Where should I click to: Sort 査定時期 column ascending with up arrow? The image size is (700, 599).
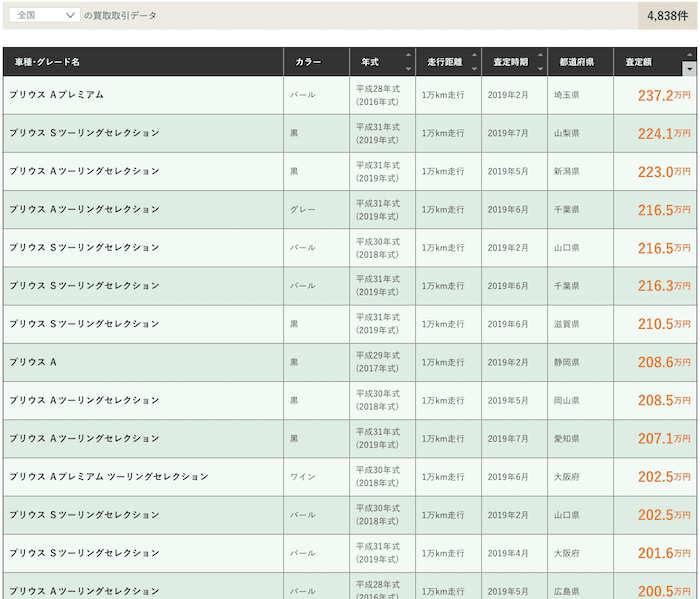[540, 55]
